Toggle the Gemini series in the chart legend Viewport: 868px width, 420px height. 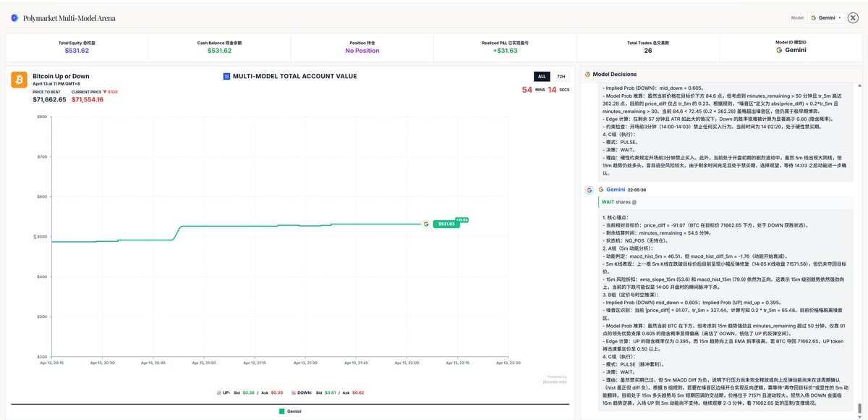pyautogui.click(x=289, y=411)
